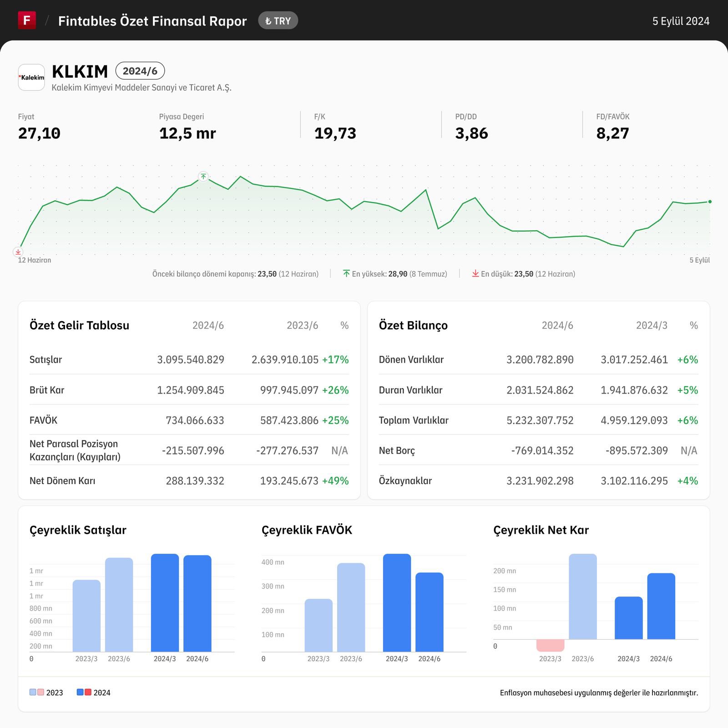Image resolution: width=728 pixels, height=728 pixels.
Task: Click the Satışlar value 3.095.540.829
Action: point(191,359)
